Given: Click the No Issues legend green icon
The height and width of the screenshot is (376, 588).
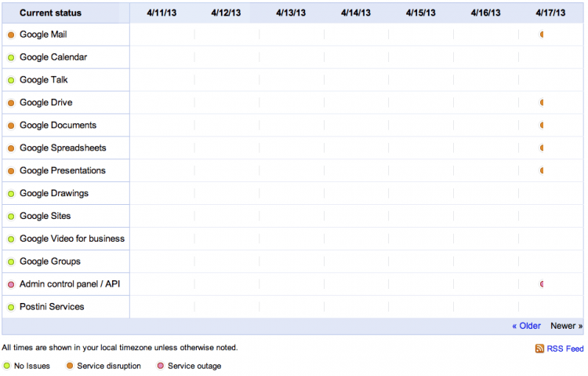Looking at the screenshot, I should coord(7,366).
